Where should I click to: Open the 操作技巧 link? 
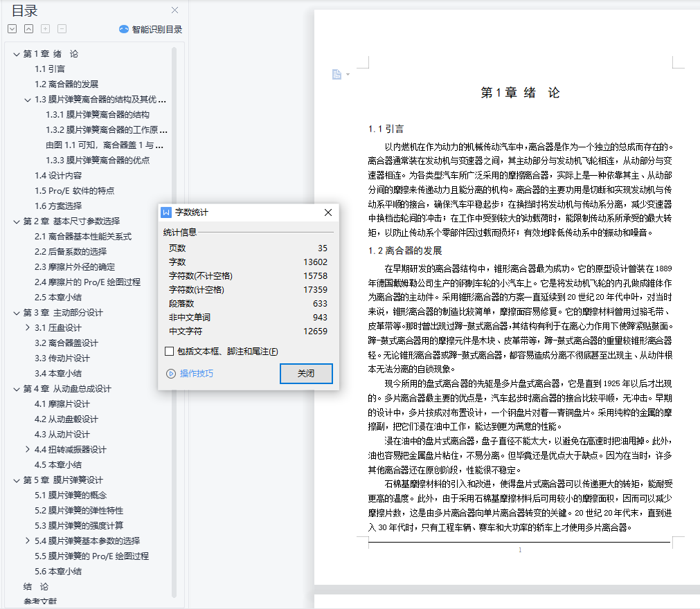click(x=197, y=374)
